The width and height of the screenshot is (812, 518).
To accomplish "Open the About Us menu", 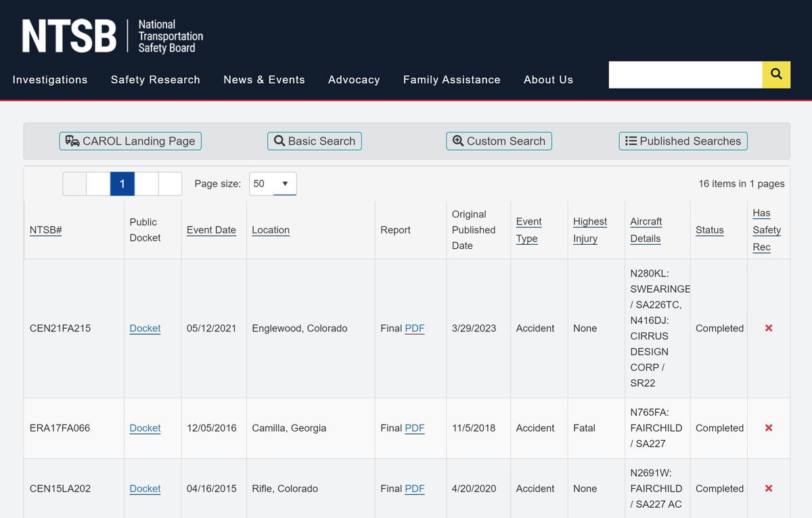I will tap(548, 80).
